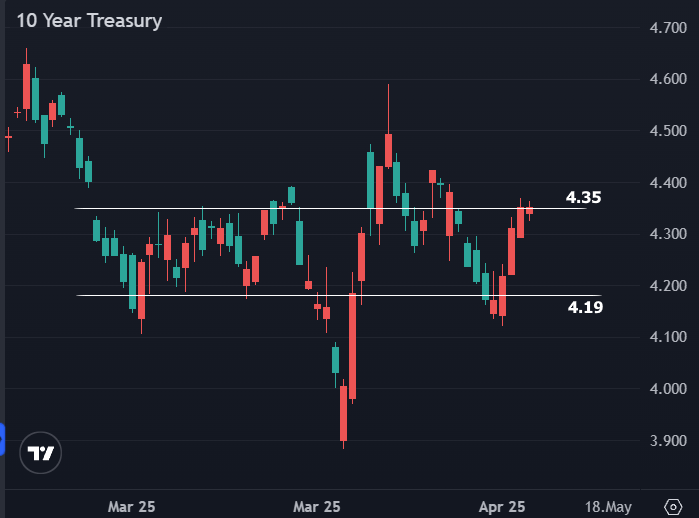
Task: Select the 4.500 price scale value
Action: (666, 131)
